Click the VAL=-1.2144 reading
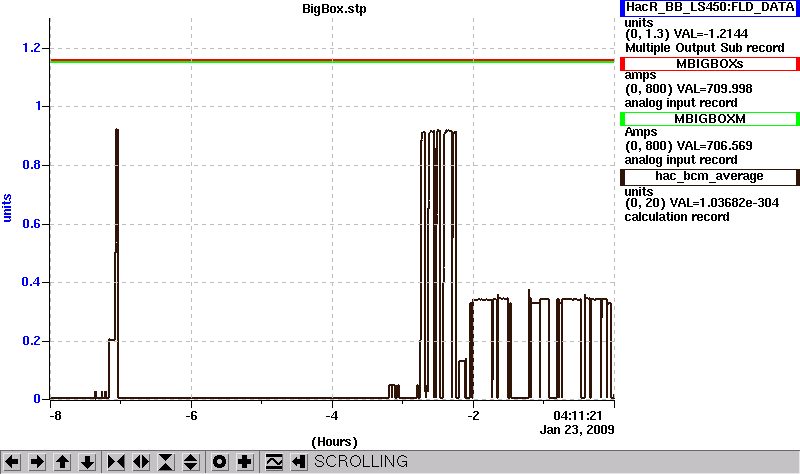The height and width of the screenshot is (474, 800). click(x=711, y=34)
